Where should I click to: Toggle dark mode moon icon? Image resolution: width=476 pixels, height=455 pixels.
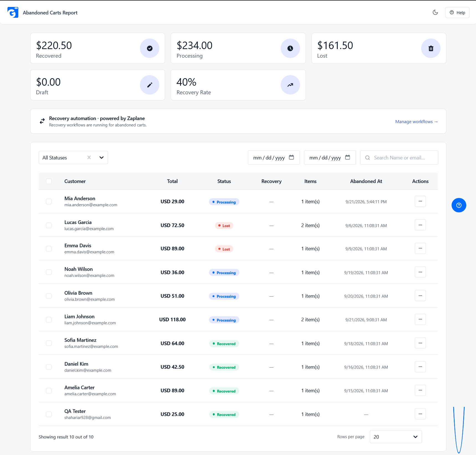pos(435,12)
